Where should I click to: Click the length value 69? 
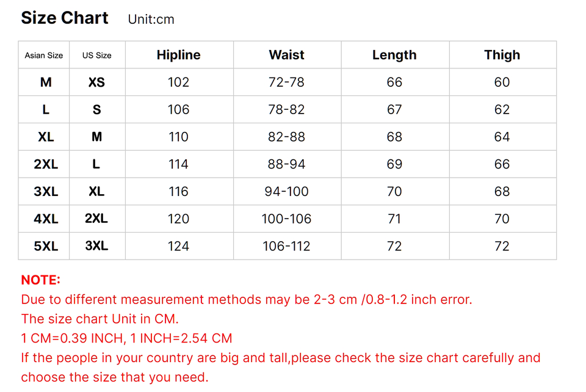(x=394, y=164)
